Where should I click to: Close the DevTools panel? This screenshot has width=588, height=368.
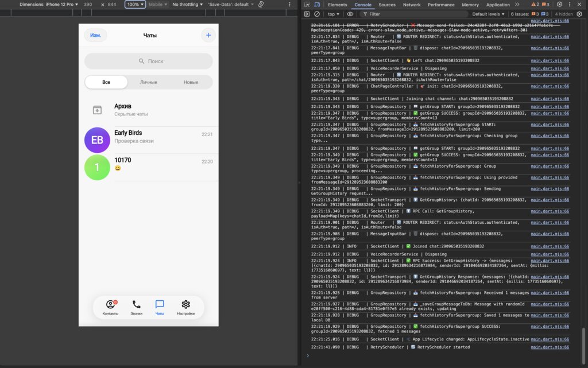point(579,5)
